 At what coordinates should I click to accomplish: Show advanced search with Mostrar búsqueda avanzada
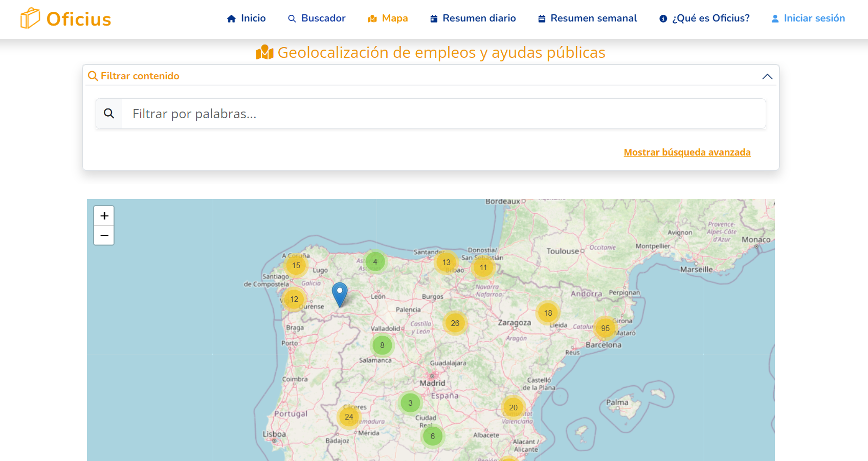point(687,152)
